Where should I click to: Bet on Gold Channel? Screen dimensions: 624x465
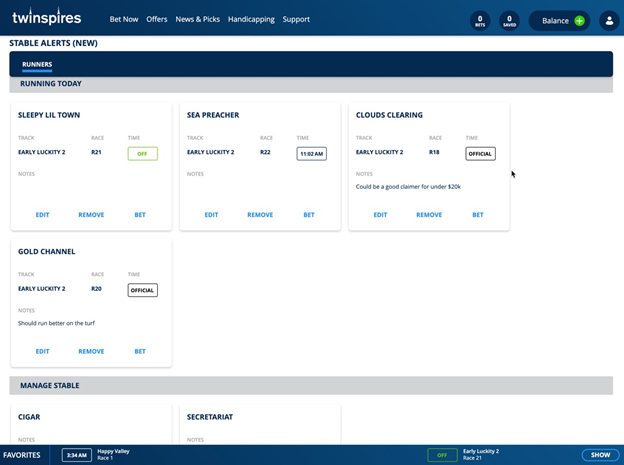(140, 351)
